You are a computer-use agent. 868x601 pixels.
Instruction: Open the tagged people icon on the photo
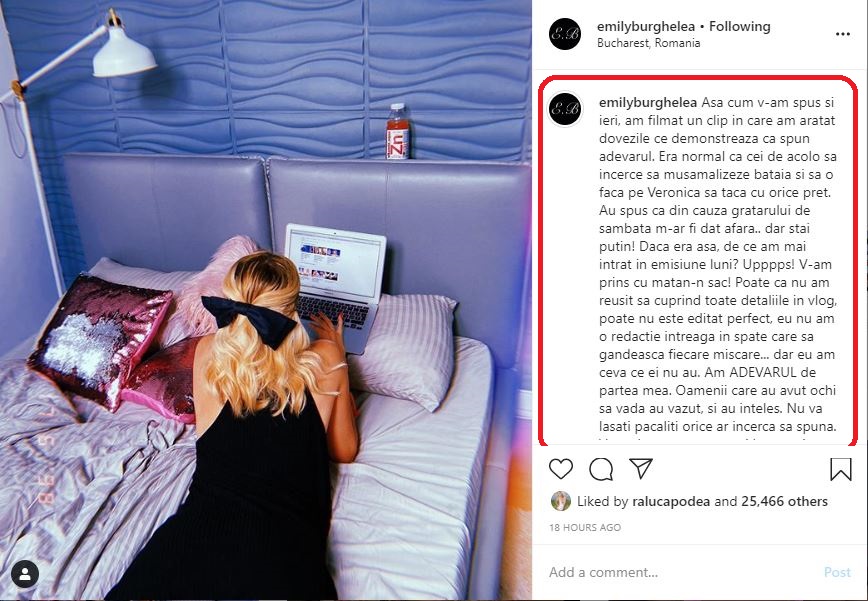point(25,574)
